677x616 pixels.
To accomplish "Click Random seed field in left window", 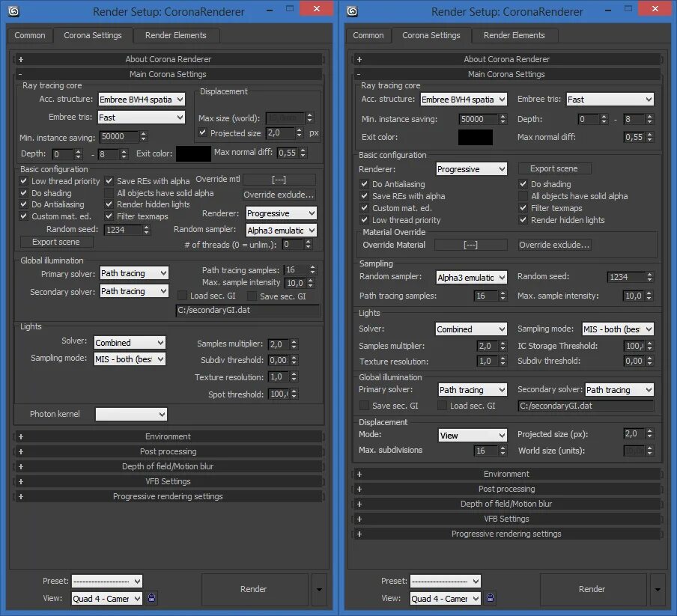I will [x=124, y=230].
